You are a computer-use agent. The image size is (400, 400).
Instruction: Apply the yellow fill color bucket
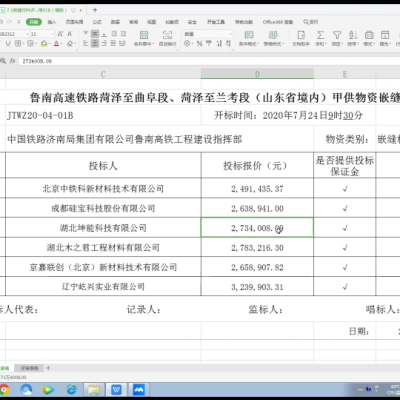pos(44,43)
